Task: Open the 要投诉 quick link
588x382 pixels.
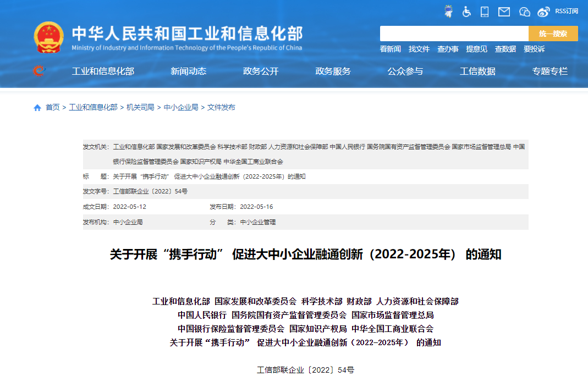Action: coord(534,49)
